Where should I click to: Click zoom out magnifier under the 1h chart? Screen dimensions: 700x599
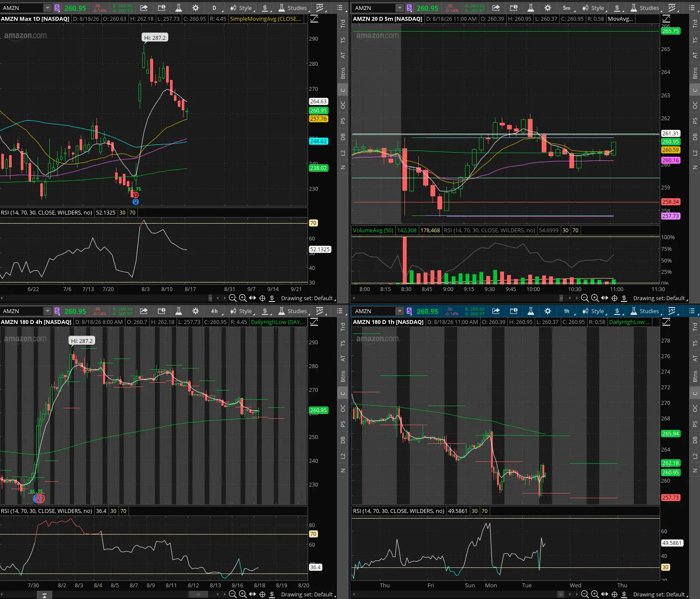pos(584,594)
